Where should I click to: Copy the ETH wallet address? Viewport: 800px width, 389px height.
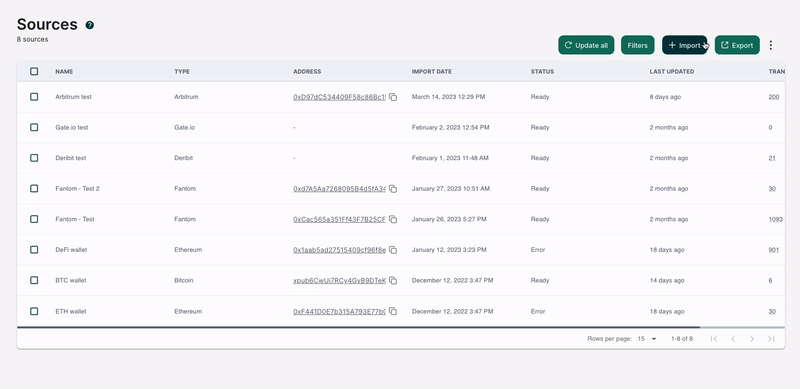pos(393,311)
